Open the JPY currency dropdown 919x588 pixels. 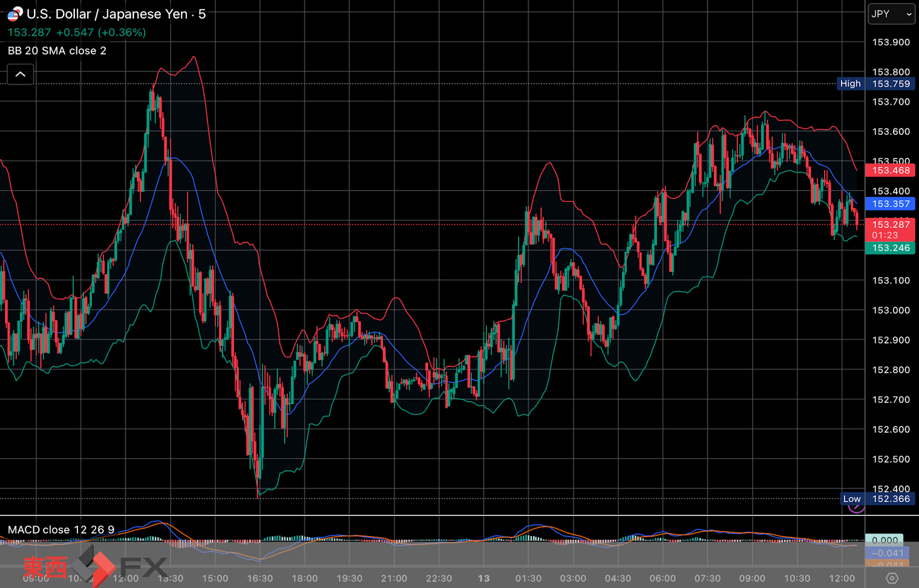pos(891,14)
